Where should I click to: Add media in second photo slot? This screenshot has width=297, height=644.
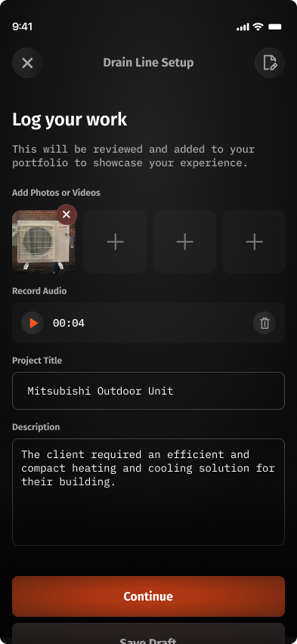pos(115,242)
